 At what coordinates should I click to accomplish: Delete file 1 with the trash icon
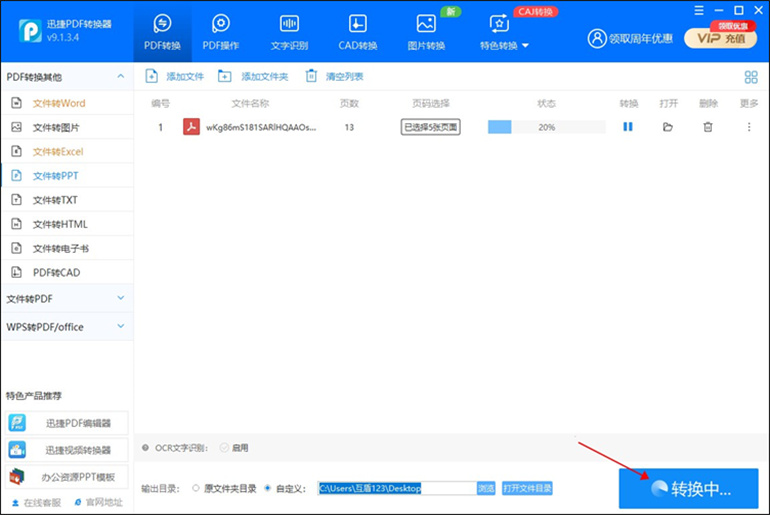point(708,127)
